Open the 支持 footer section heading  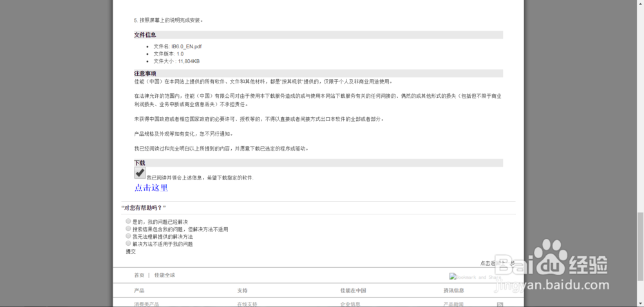[242, 290]
